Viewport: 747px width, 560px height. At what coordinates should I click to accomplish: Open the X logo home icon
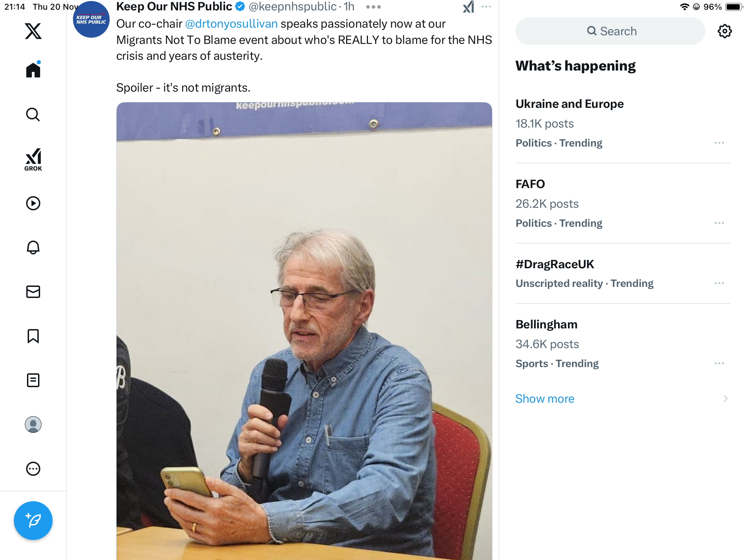coord(33,31)
